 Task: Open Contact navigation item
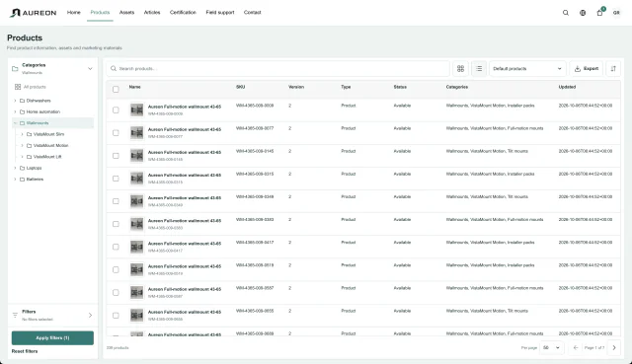coord(253,13)
